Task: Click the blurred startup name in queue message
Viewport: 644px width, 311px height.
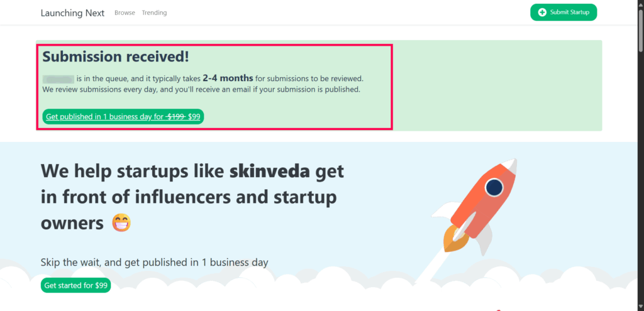Action: point(58,79)
